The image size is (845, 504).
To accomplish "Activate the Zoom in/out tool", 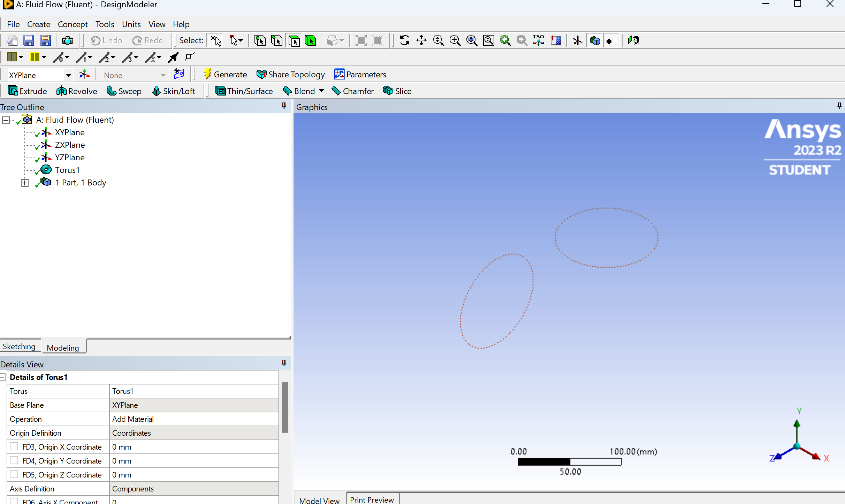I will click(x=438, y=40).
